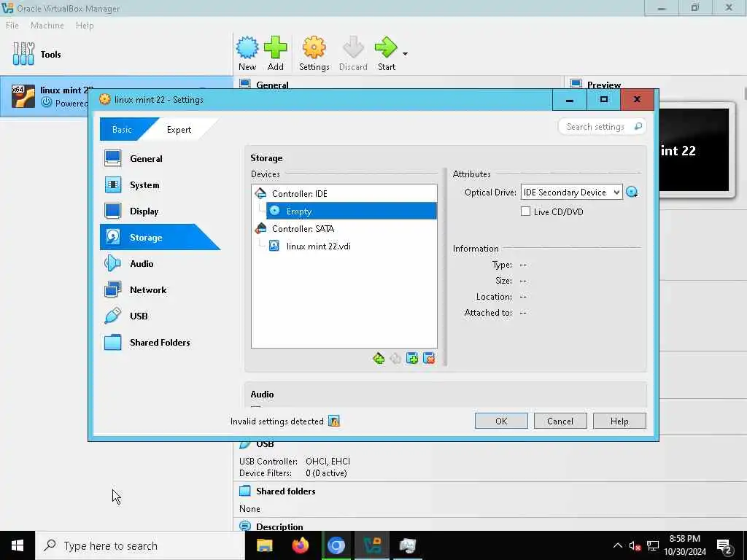Open the Help menu in the menu bar
747x560 pixels.
click(85, 26)
